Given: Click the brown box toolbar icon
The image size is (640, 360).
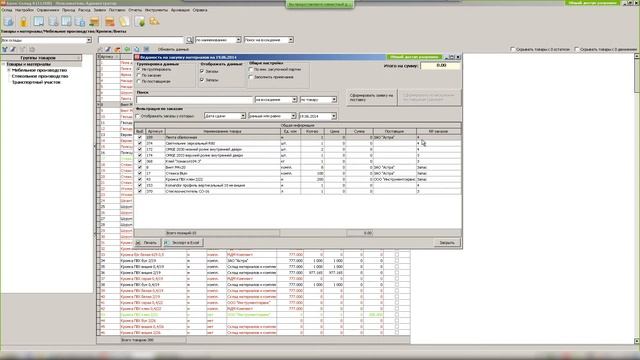Looking at the screenshot, I should tap(95, 21).
